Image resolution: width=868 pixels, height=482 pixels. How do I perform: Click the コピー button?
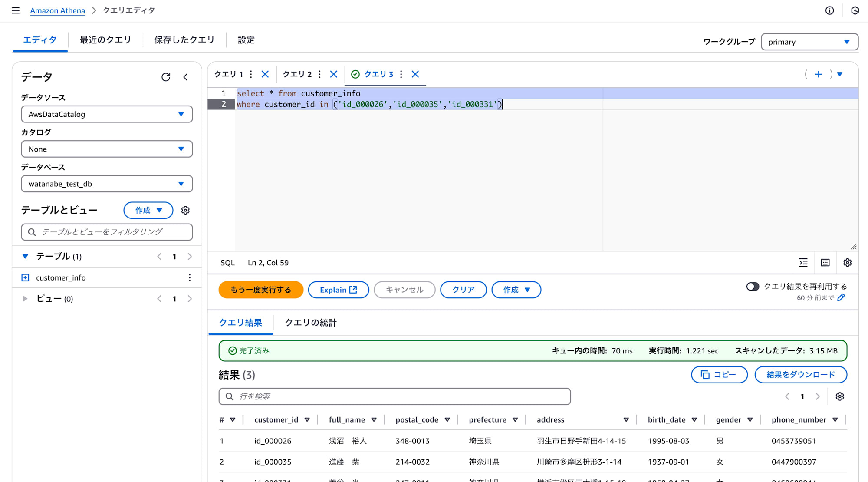[x=720, y=375]
